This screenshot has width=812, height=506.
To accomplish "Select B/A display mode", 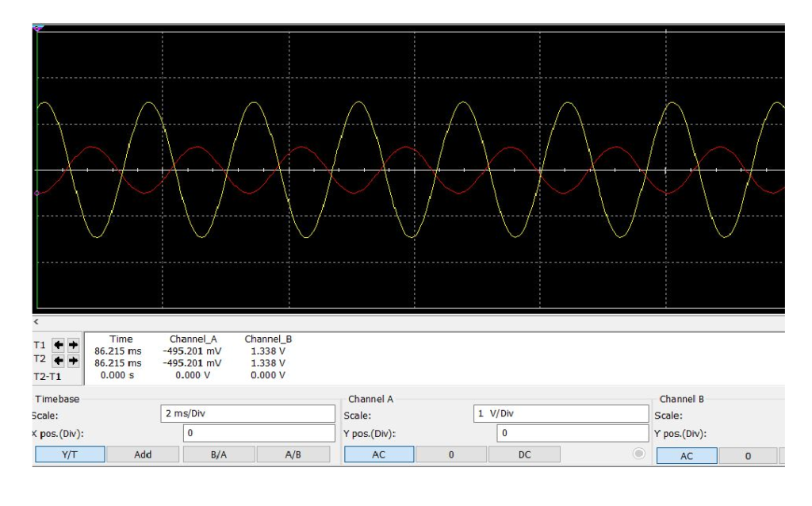I will click(x=219, y=454).
